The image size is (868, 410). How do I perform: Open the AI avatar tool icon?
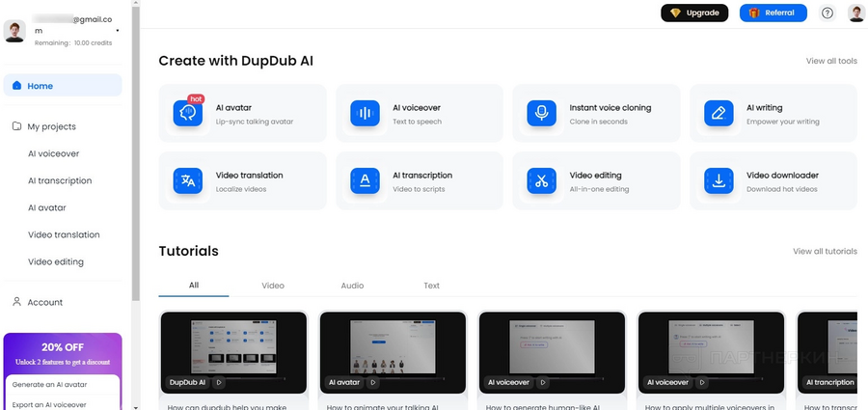coord(188,113)
